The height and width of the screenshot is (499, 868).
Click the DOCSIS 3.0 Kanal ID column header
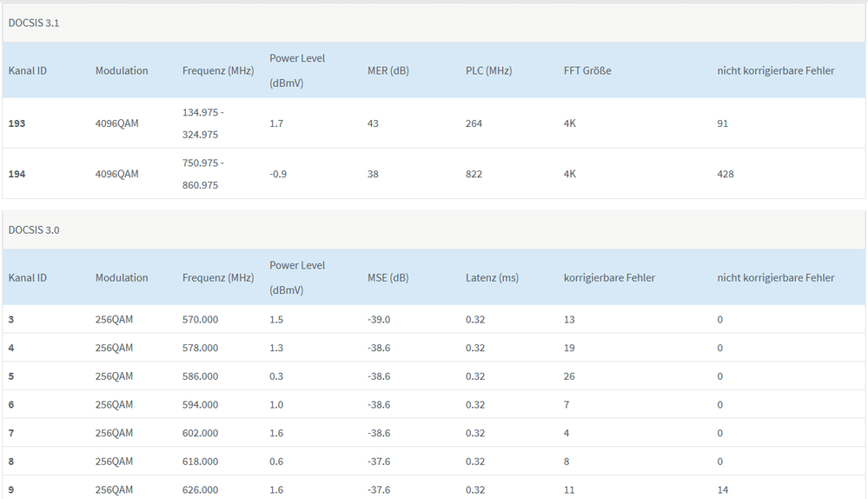(x=28, y=278)
